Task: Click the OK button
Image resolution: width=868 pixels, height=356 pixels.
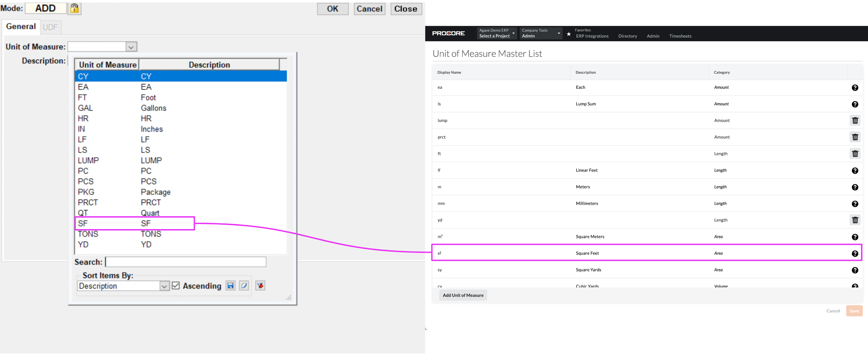Action: point(333,9)
